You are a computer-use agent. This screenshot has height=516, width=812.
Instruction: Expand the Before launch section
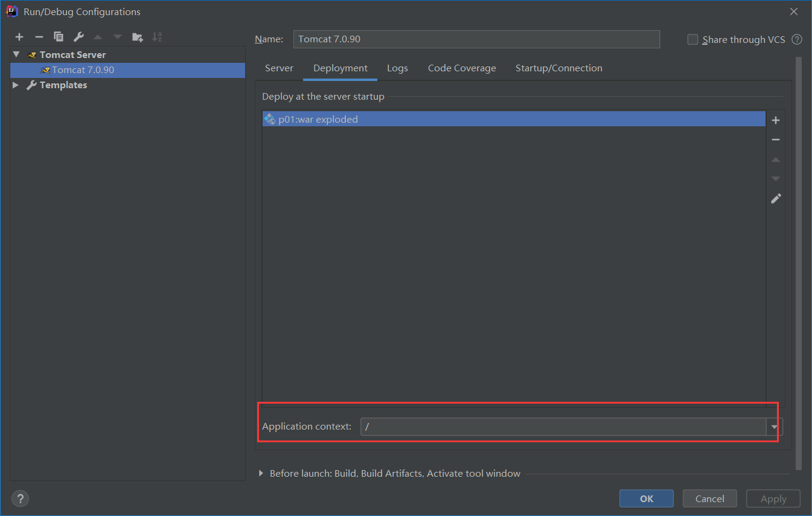pyautogui.click(x=261, y=473)
